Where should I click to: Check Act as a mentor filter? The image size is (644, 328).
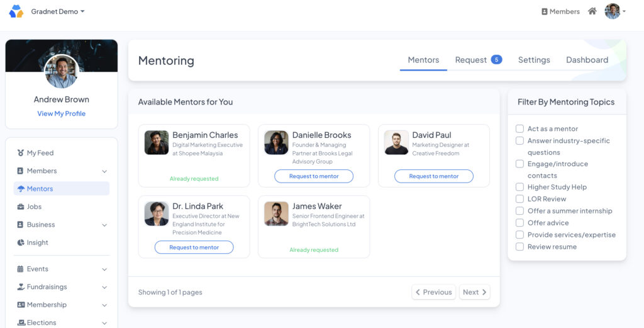point(519,128)
